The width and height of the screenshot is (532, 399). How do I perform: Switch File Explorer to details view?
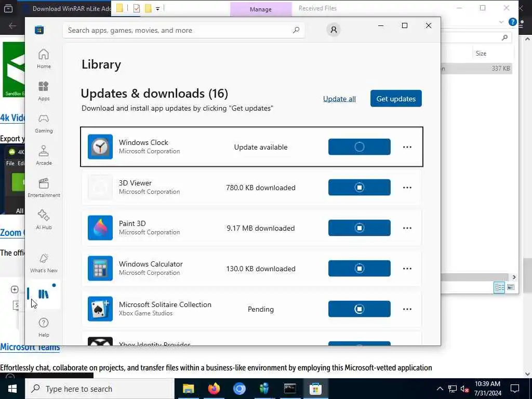[499, 288]
